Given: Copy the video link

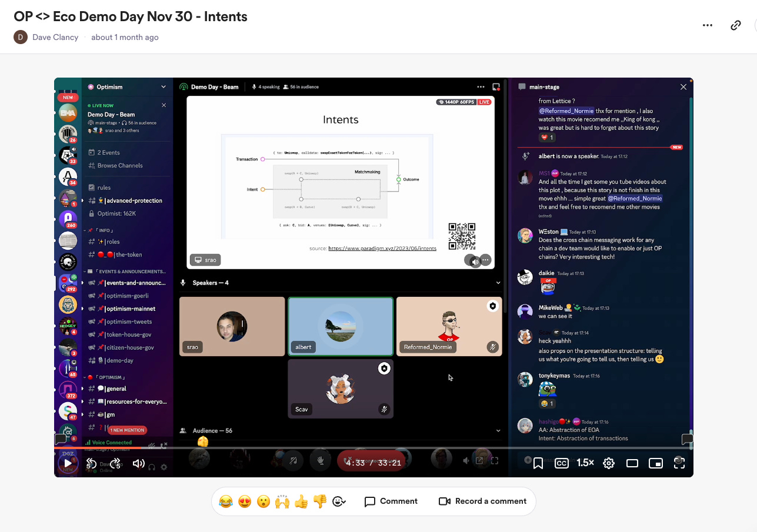Looking at the screenshot, I should click(735, 25).
